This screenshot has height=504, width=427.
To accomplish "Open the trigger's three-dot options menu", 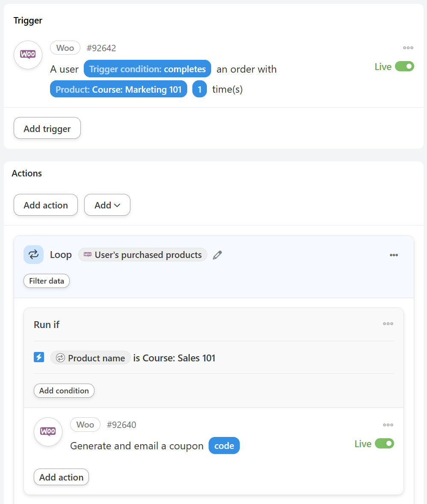I will pyautogui.click(x=408, y=48).
